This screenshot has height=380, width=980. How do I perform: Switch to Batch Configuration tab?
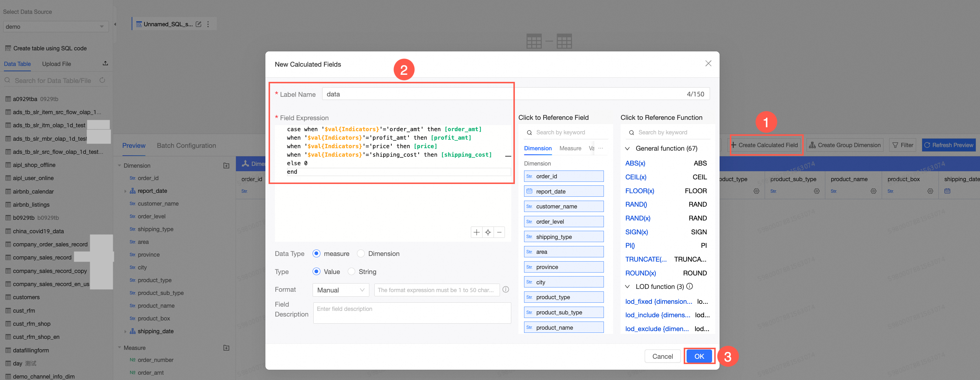186,146
